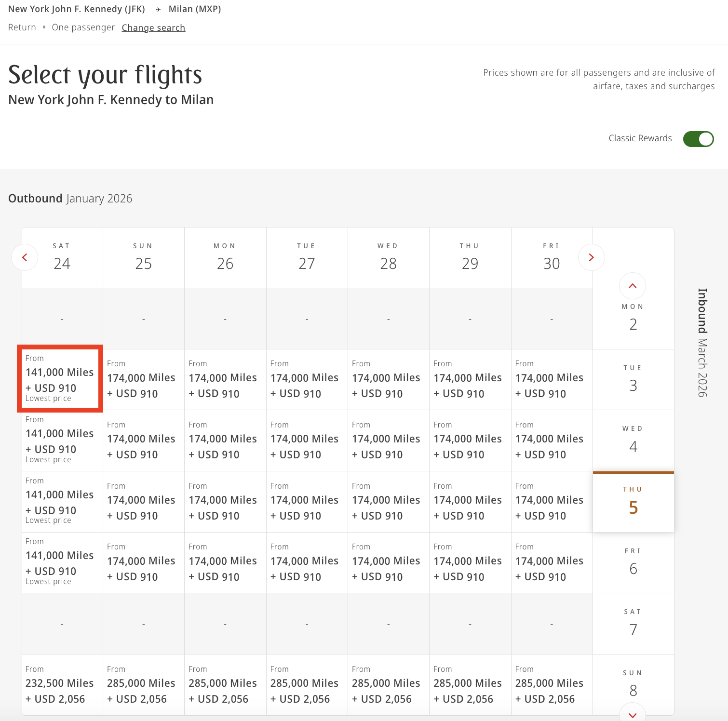728x721 pixels.
Task: Select Sun 25 outbound, Wed 4 inbound fare
Action: pos(144,441)
